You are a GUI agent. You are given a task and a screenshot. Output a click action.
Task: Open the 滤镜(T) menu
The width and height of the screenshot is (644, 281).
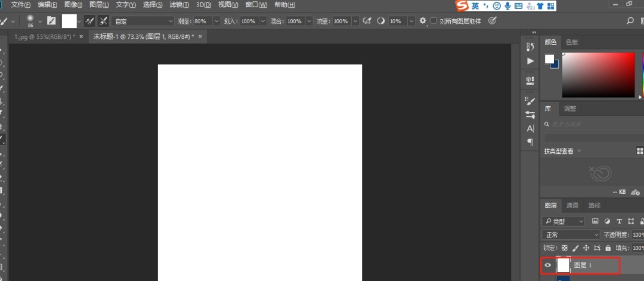(179, 5)
